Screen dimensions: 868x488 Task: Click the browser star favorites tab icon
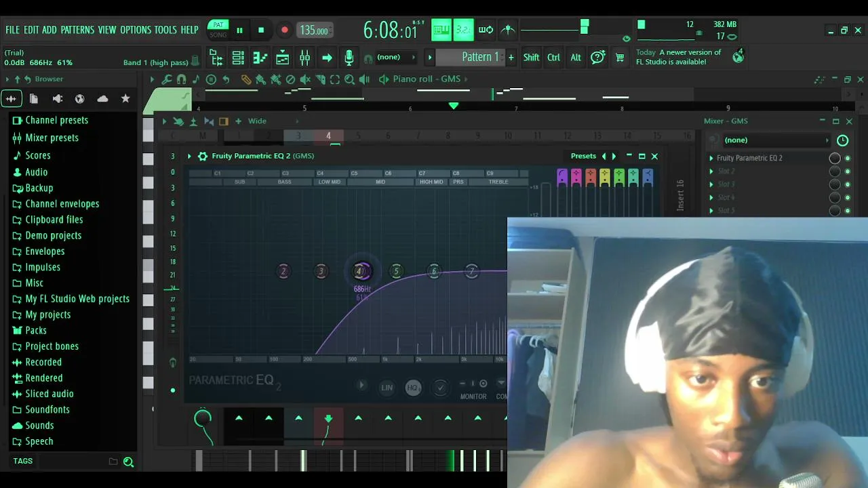125,99
